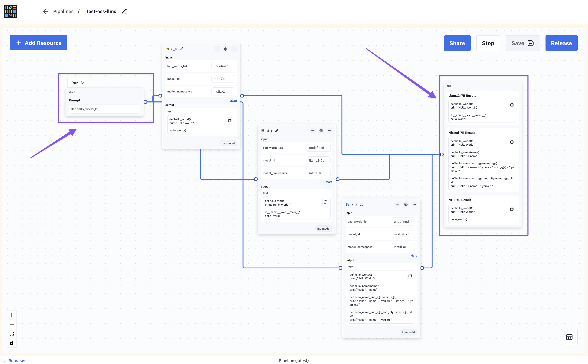
Task: Zoom in the canvas with plus control
Action: point(12,315)
